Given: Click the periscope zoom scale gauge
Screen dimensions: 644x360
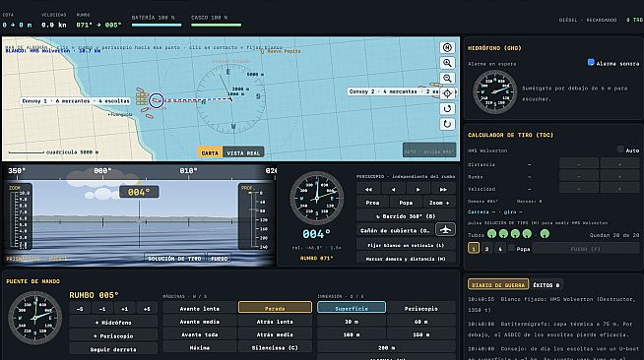Looking at the screenshot, I should pos(20,216).
